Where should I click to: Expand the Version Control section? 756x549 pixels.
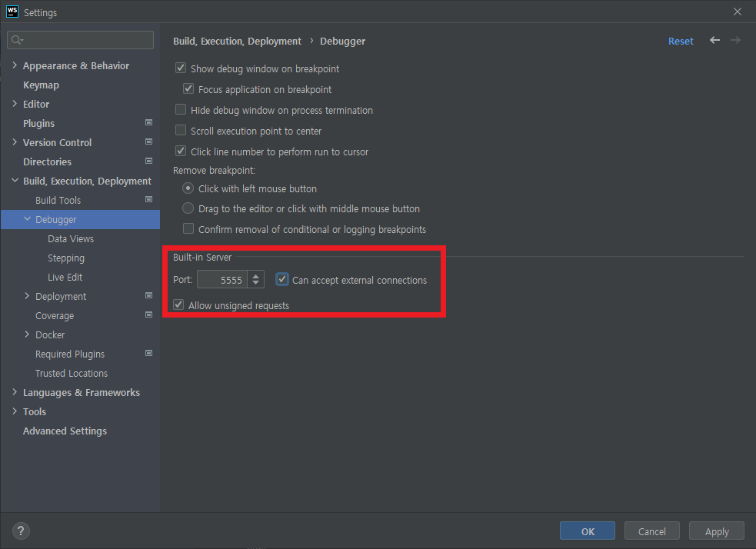click(x=15, y=142)
